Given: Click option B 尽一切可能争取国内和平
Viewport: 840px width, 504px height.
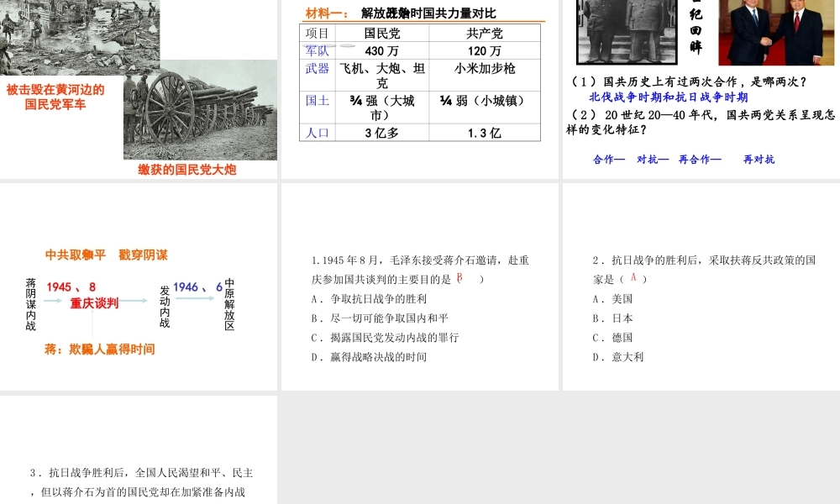Looking at the screenshot, I should tap(380, 318).
